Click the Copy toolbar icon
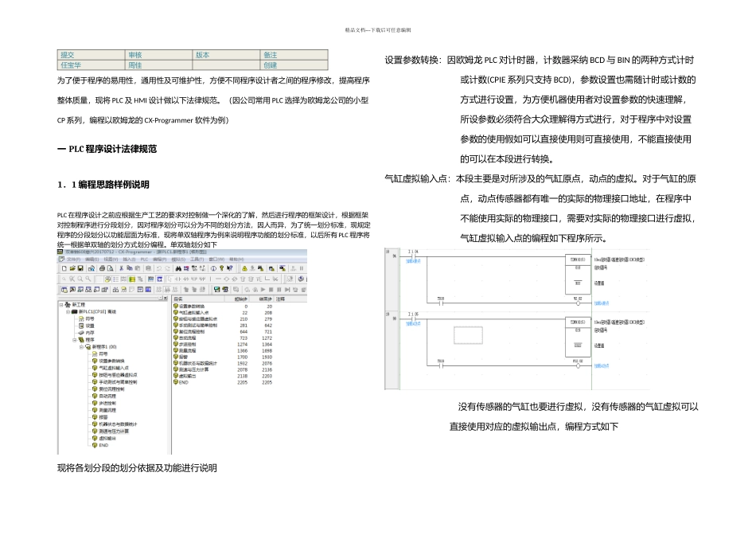 tap(130, 268)
